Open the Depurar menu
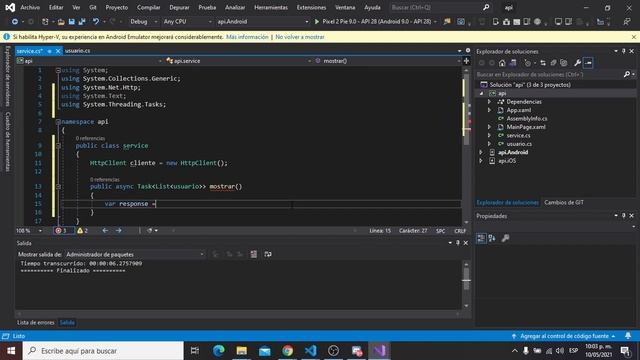640x360 pixels. 179,7
